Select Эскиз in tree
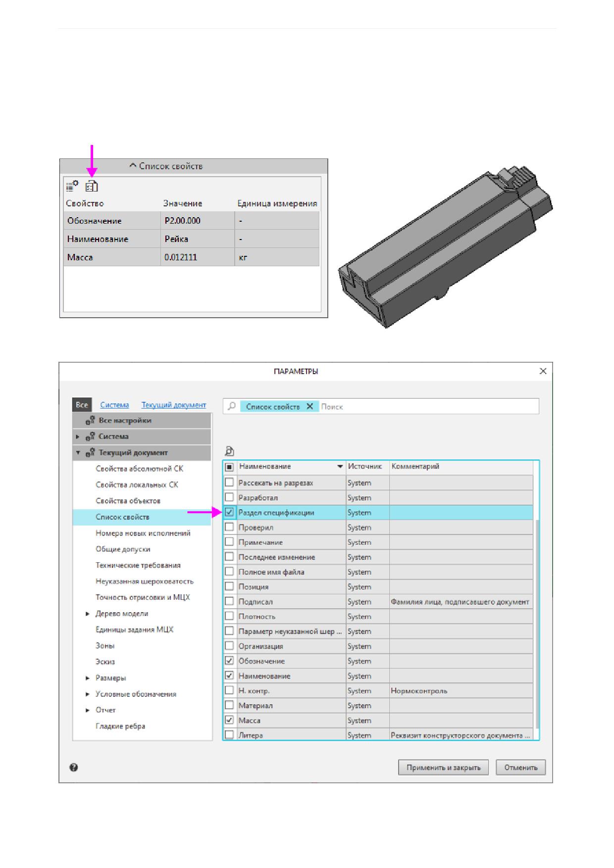The width and height of the screenshot is (614, 868). 105,662
